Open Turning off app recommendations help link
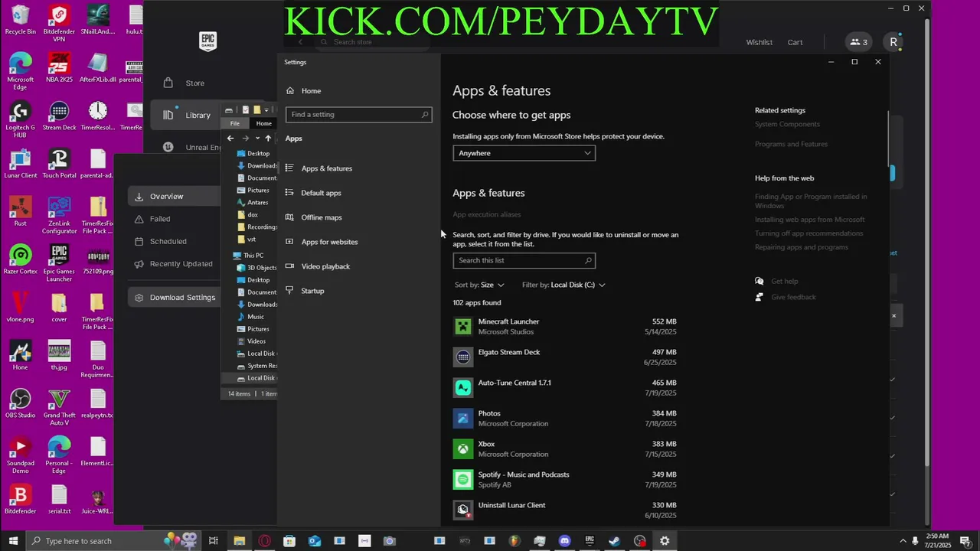This screenshot has height=551, width=980. click(808, 233)
